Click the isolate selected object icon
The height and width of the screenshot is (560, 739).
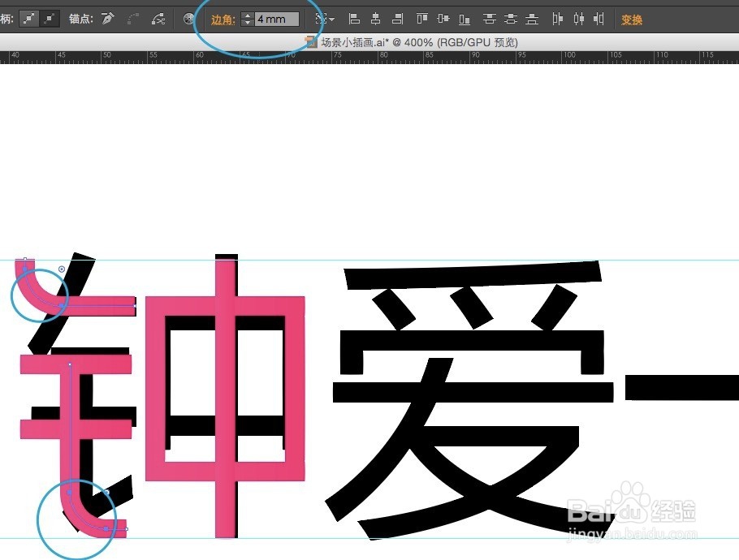pyautogui.click(x=187, y=18)
